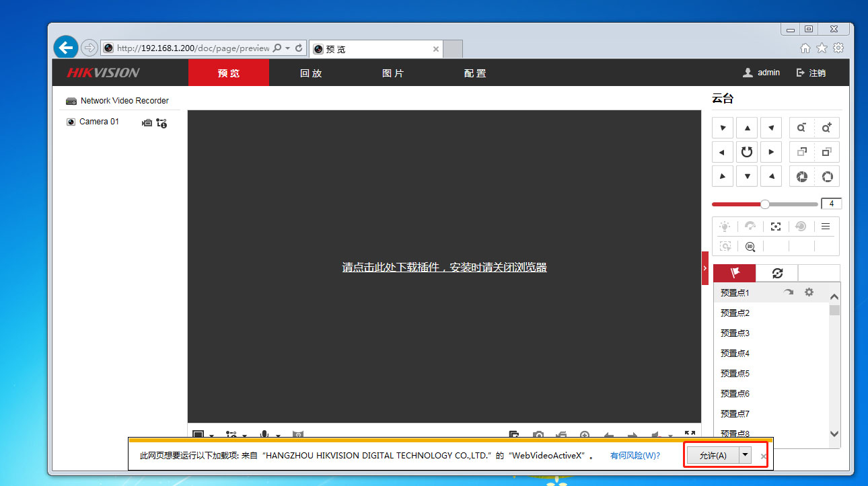
Task: Open the 配置 configuration tab
Action: pyautogui.click(x=474, y=73)
